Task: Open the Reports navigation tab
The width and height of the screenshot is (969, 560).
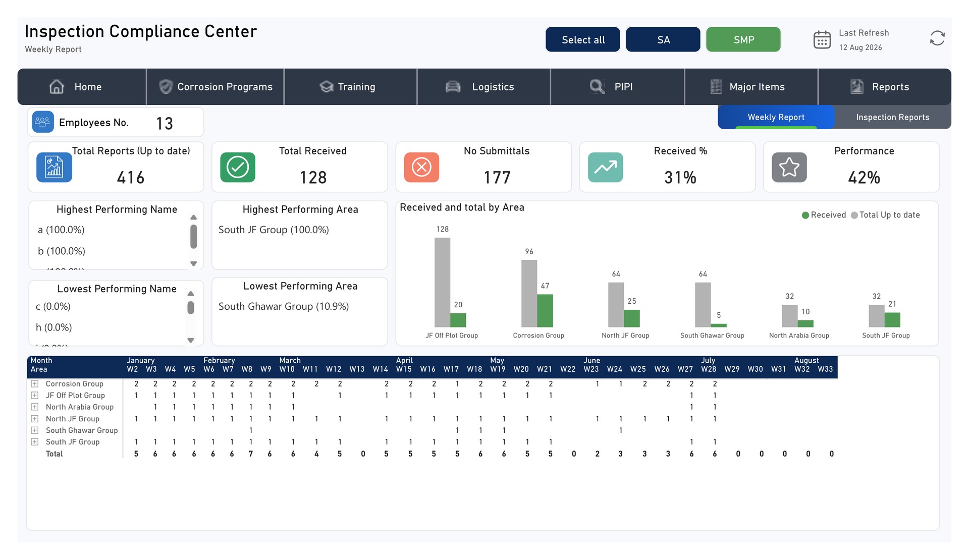Action: pyautogui.click(x=885, y=87)
